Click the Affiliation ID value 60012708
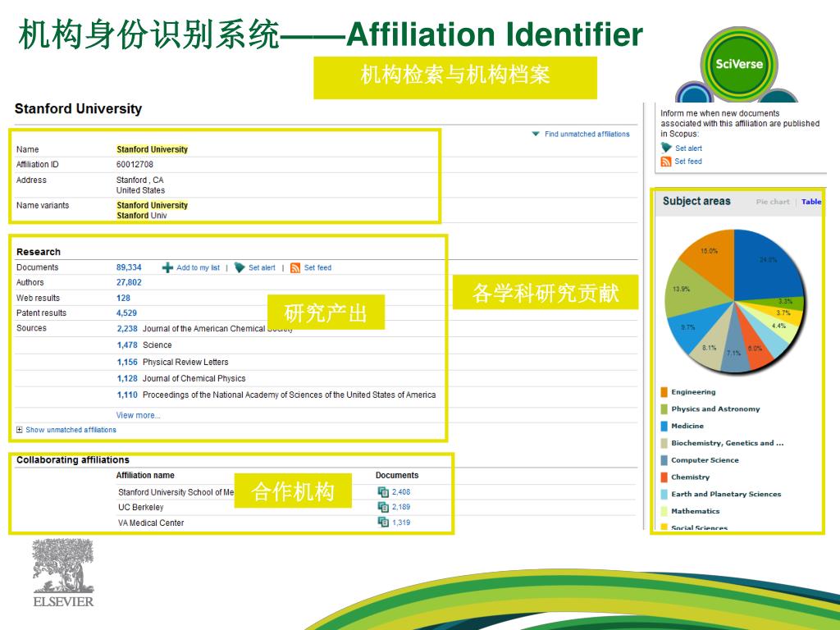The height and width of the screenshot is (630, 840). (x=135, y=164)
